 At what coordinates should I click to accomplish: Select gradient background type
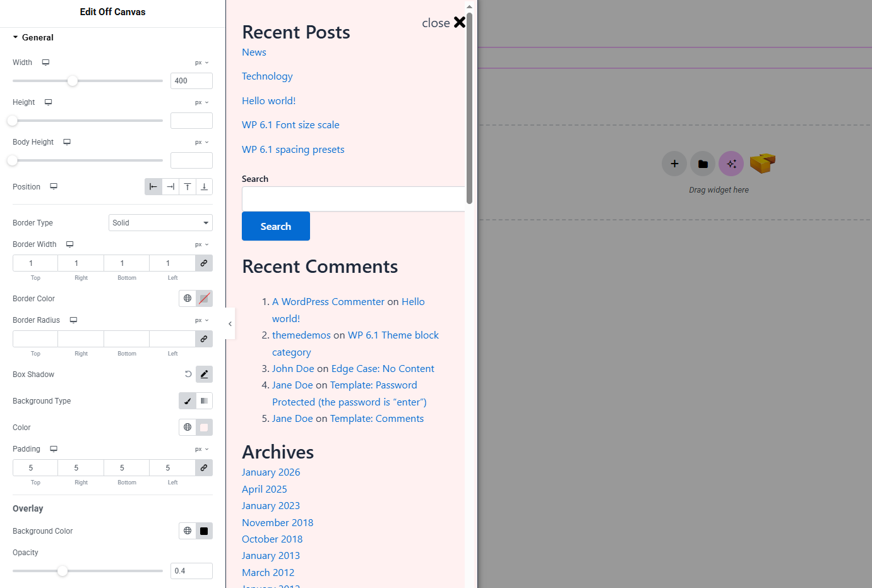click(x=204, y=401)
